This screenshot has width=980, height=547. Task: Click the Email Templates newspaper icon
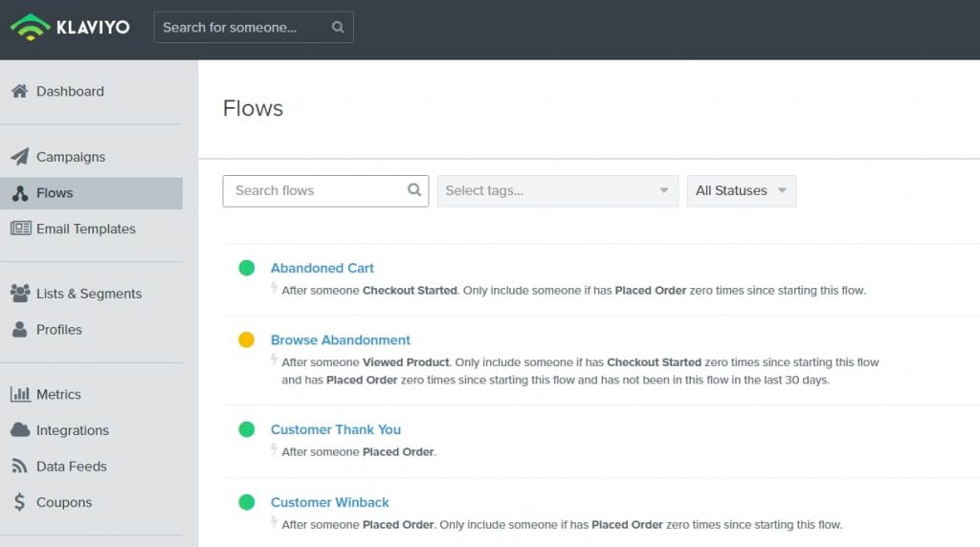[x=20, y=229]
